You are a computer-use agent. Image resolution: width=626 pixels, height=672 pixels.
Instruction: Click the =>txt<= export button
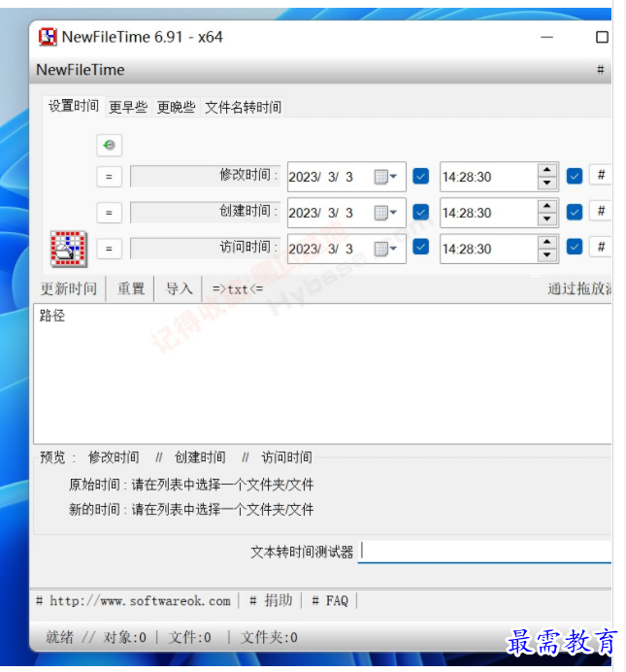[238, 289]
